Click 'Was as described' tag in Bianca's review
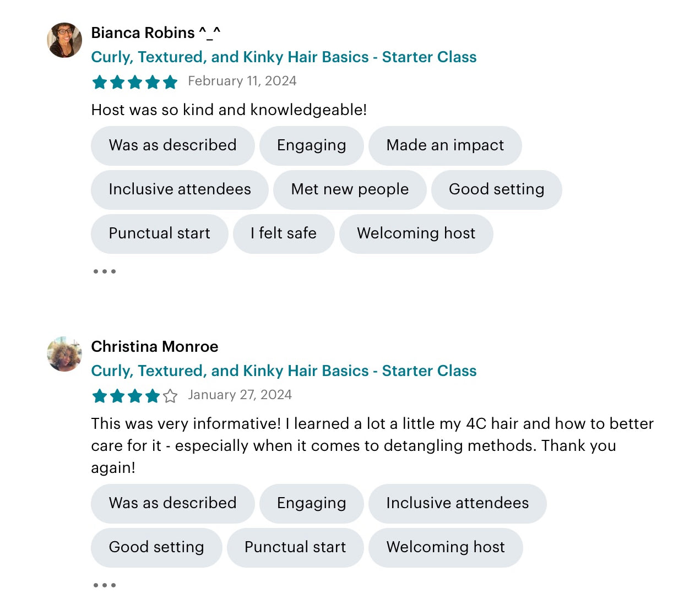The height and width of the screenshot is (610, 700). pos(172,146)
